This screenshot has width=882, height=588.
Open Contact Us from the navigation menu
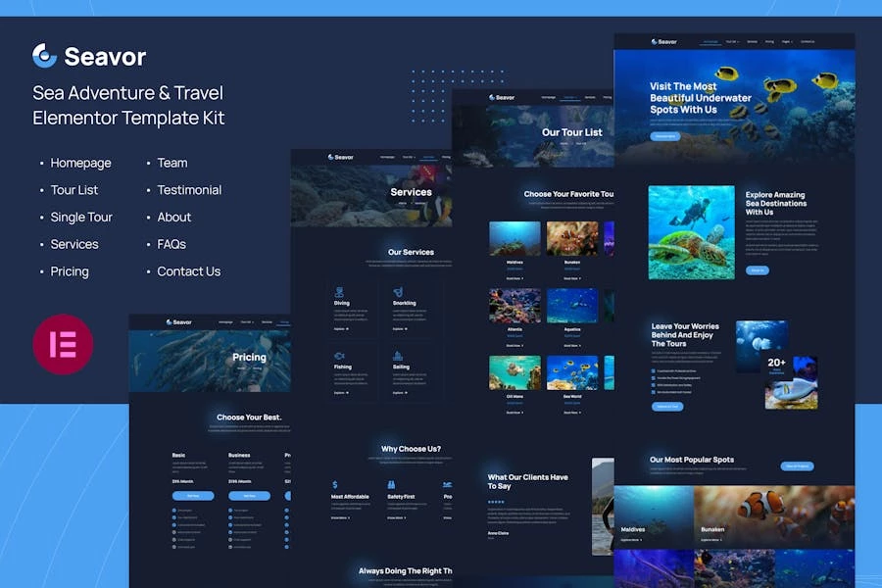(x=808, y=41)
